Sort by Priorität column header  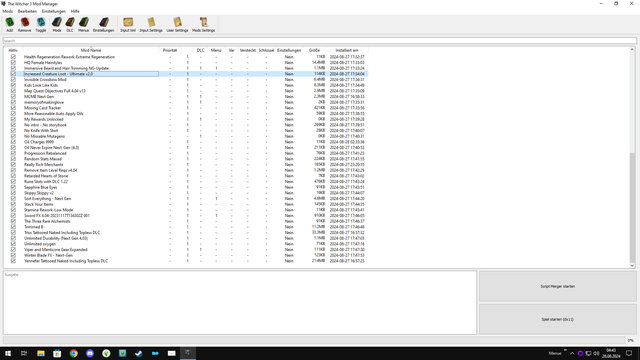coord(170,50)
